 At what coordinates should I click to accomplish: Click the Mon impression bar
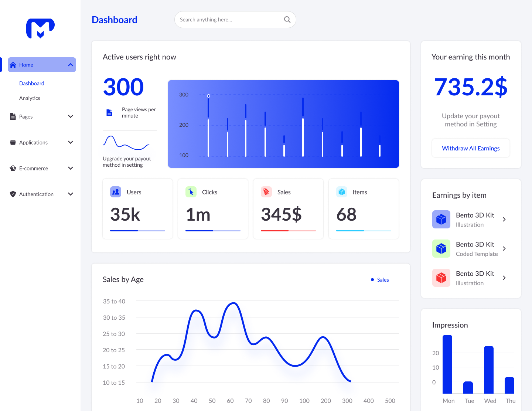(447, 364)
